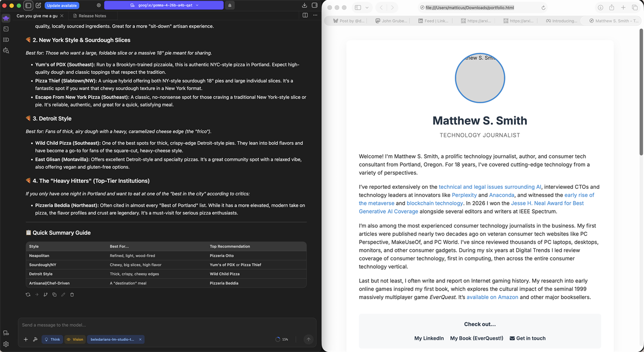Viewport: 644px width, 352px height.
Task: Select the 'Can you give me a gu' chat tab
Action: (37, 16)
